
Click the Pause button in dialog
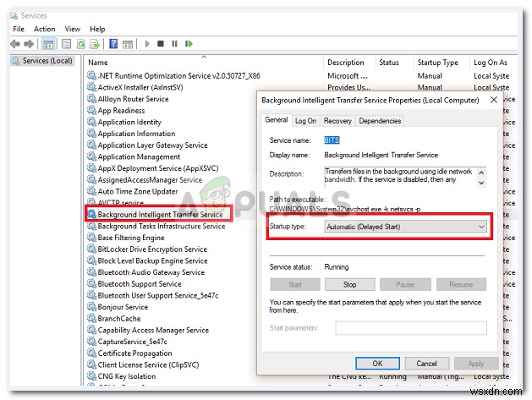coord(405,285)
